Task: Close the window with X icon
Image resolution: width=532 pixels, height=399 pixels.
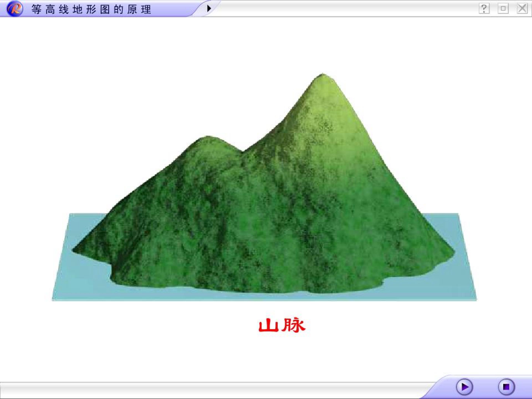Action: point(522,9)
